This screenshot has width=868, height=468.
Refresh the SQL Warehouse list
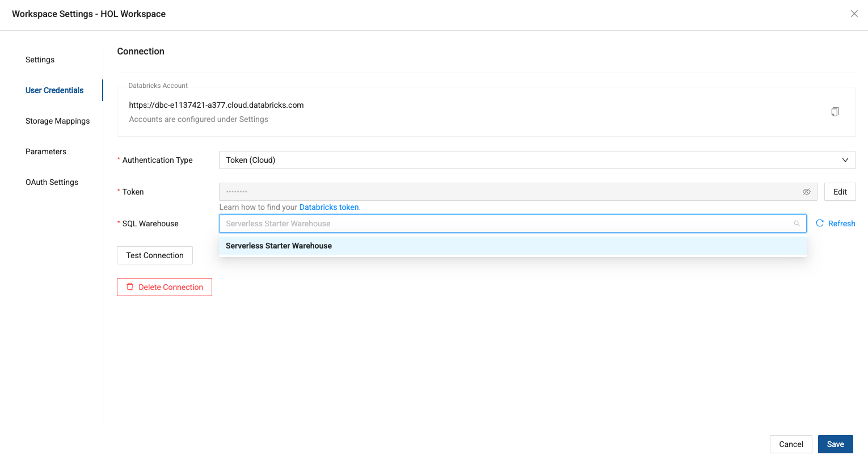835,224
